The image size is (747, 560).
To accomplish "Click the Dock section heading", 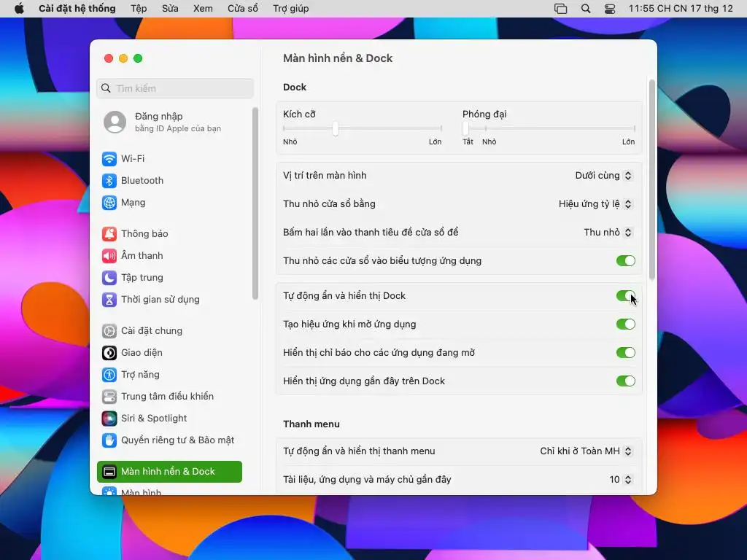I will coord(295,87).
